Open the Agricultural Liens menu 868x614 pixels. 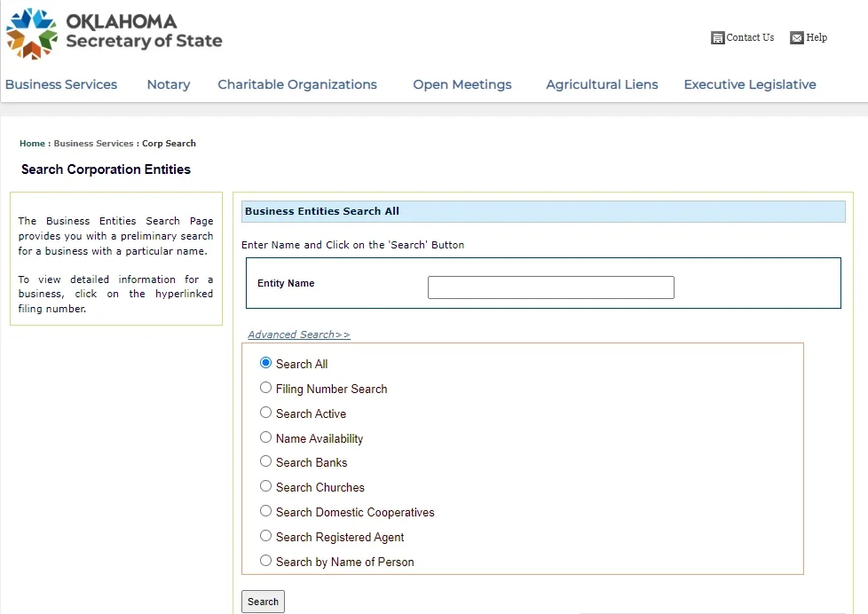click(x=602, y=84)
